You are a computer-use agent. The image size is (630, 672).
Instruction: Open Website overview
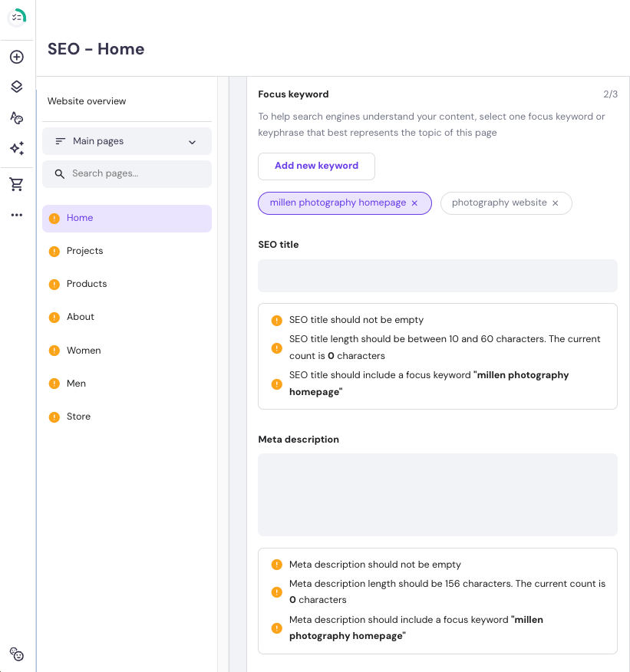pos(87,101)
